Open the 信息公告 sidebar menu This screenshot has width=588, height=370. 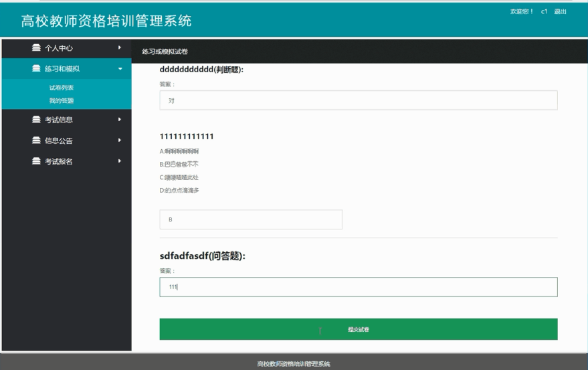point(67,141)
